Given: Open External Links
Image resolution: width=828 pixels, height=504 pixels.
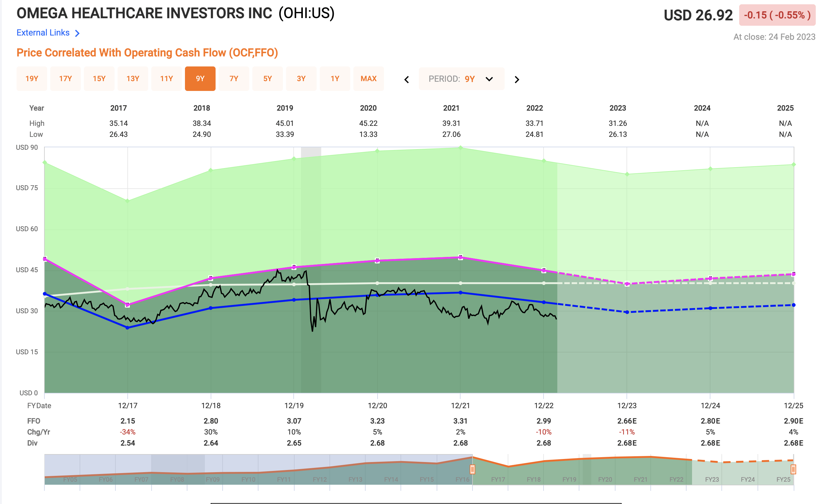Looking at the screenshot, I should tap(43, 32).
